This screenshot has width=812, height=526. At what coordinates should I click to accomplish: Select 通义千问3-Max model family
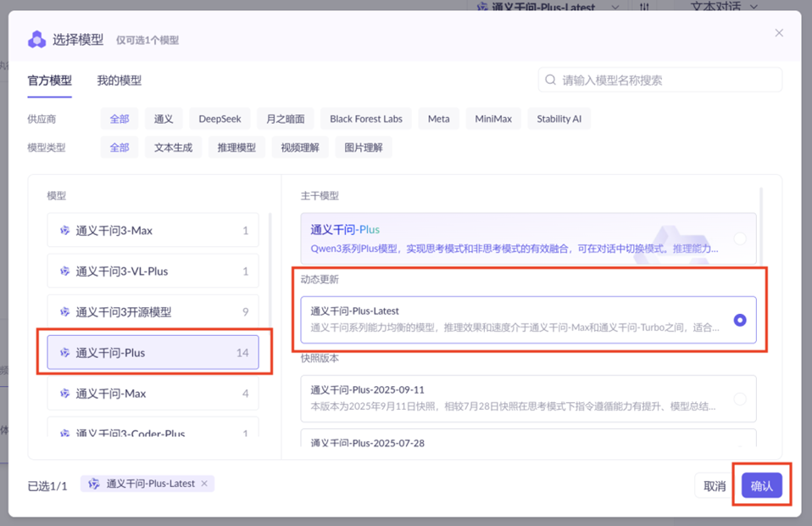pos(153,230)
